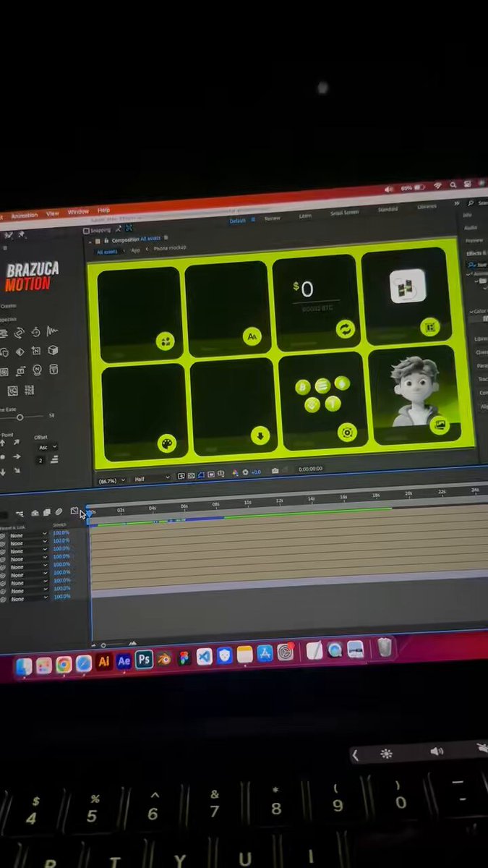Open Figma from the dock

[184, 658]
